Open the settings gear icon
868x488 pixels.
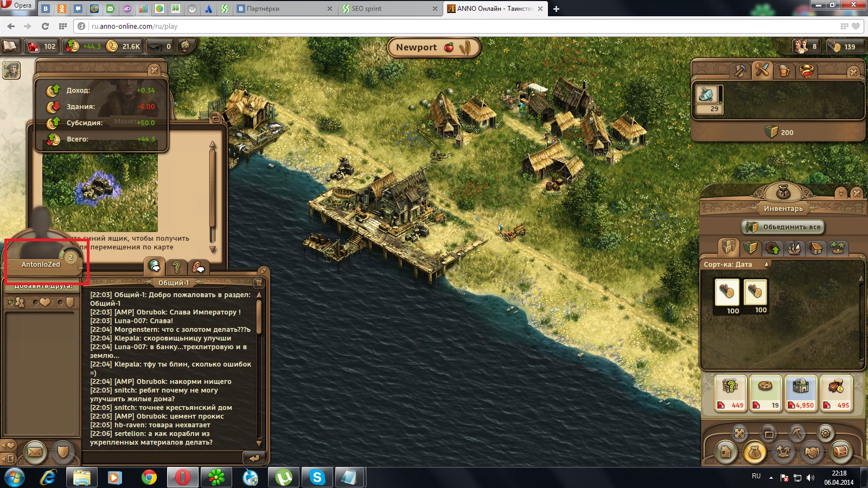coord(825,433)
